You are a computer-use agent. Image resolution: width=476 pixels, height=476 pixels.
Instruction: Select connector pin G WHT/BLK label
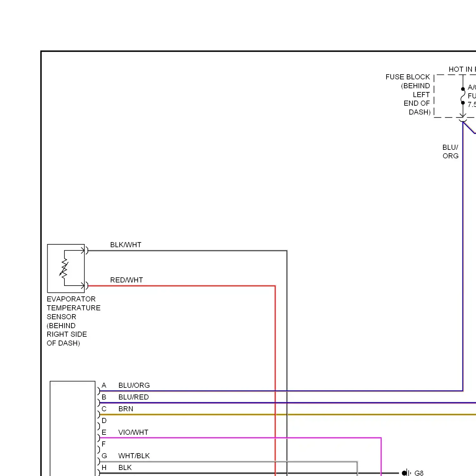point(134,456)
